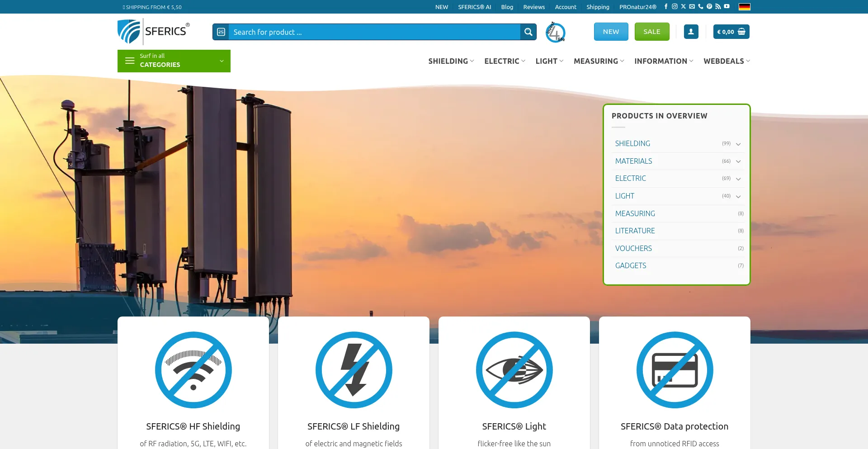Screen dimensions: 868x449
Task: Click the green SALE button
Action: [652, 32]
